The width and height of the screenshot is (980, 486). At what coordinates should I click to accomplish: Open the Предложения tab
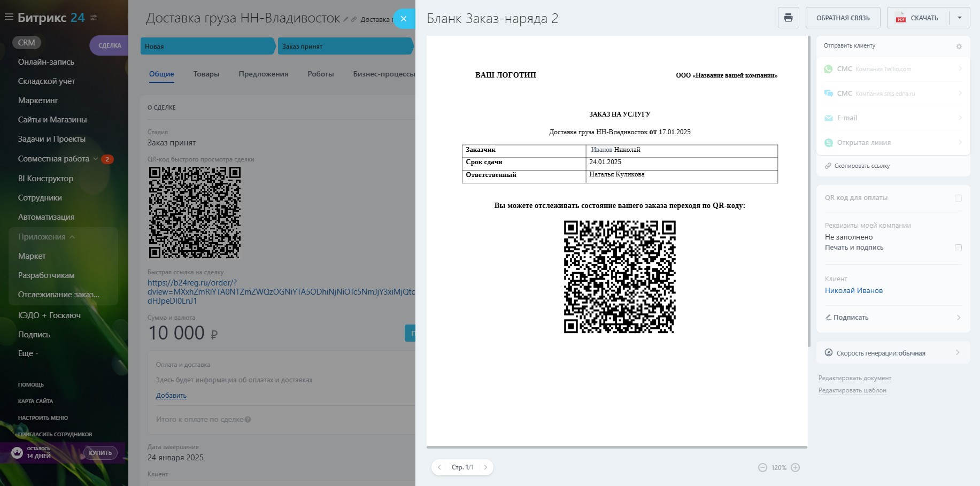click(264, 74)
